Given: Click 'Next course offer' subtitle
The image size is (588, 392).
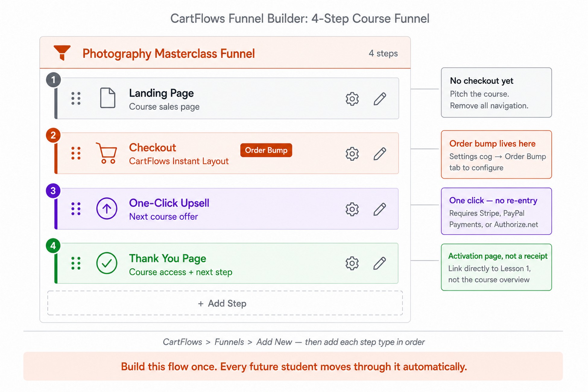Looking at the screenshot, I should (x=163, y=217).
